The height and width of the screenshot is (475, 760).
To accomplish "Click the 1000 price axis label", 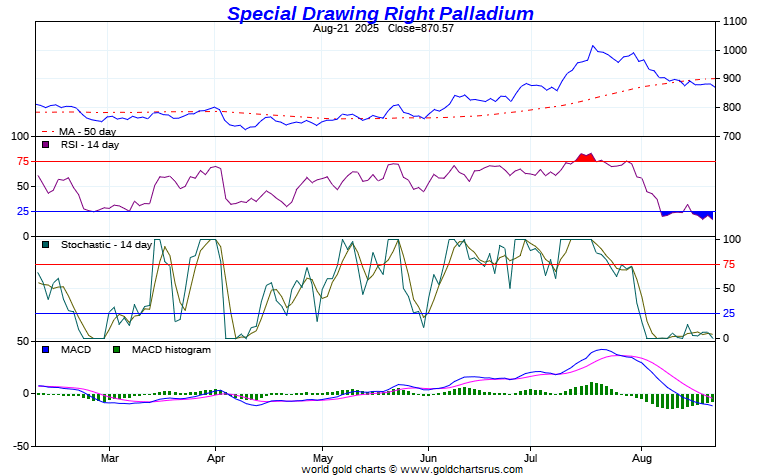I will tap(735, 50).
